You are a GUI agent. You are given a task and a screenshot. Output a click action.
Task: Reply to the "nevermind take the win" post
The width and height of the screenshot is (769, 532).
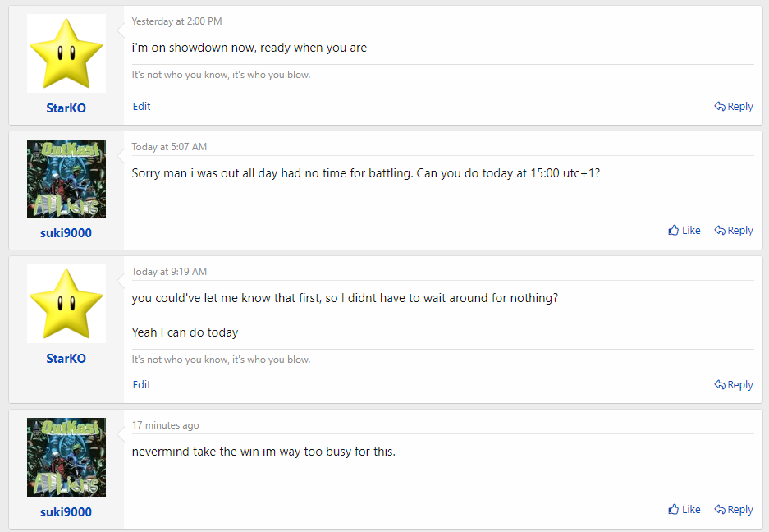pyautogui.click(x=734, y=510)
